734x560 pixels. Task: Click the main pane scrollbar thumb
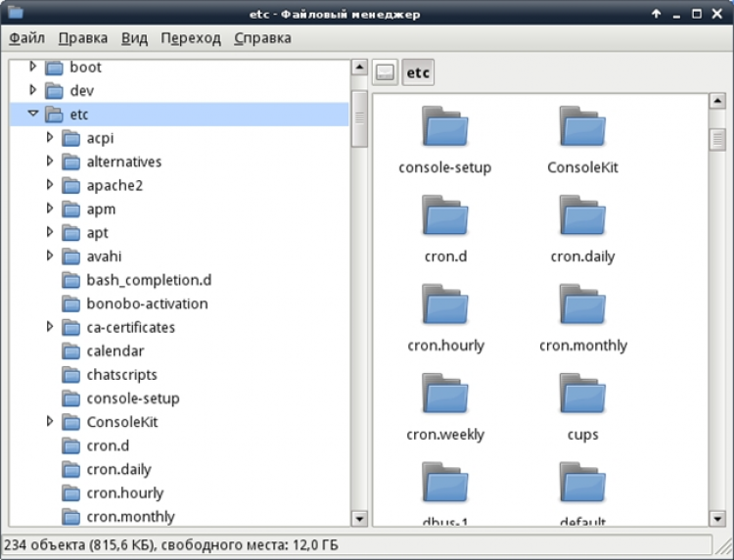click(x=717, y=139)
